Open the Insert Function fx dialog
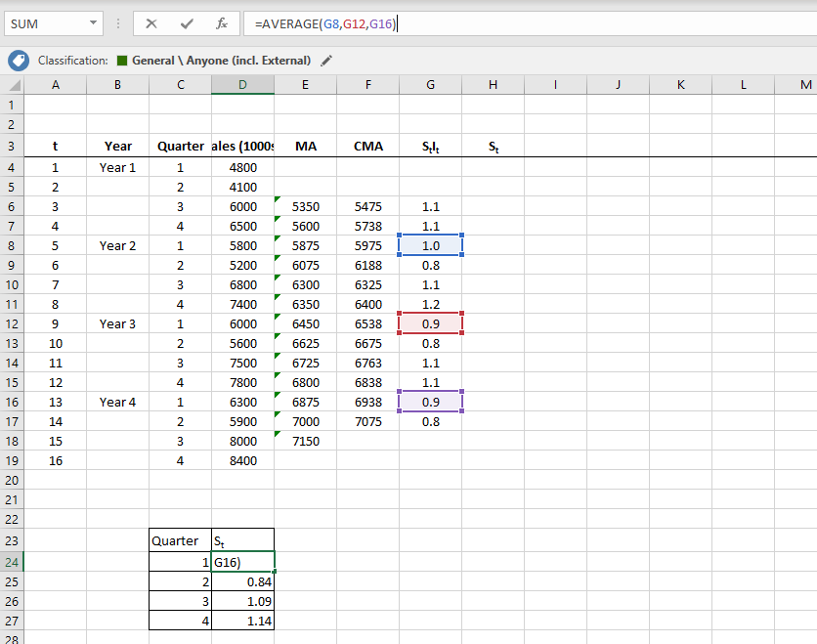The image size is (817, 644). (222, 23)
